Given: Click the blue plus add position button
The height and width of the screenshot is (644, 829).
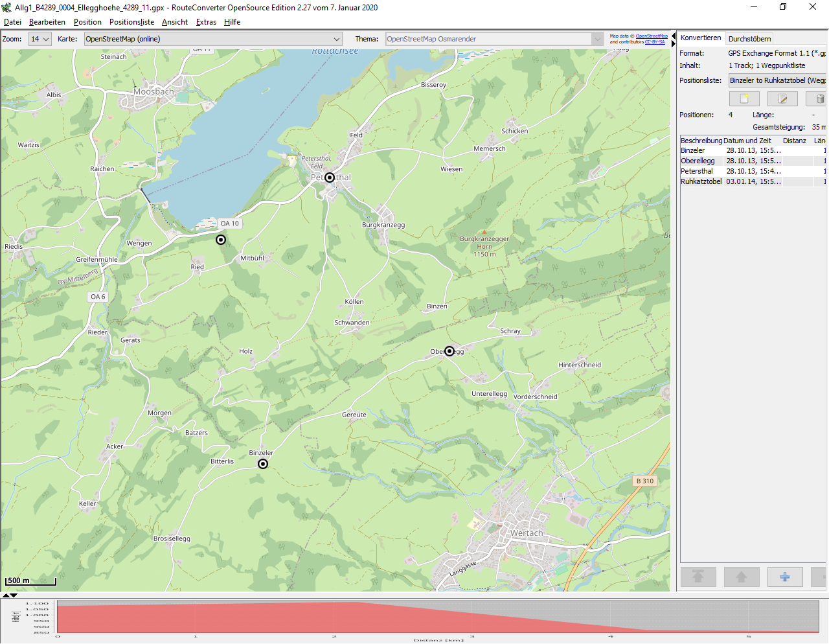Looking at the screenshot, I should coord(785,577).
